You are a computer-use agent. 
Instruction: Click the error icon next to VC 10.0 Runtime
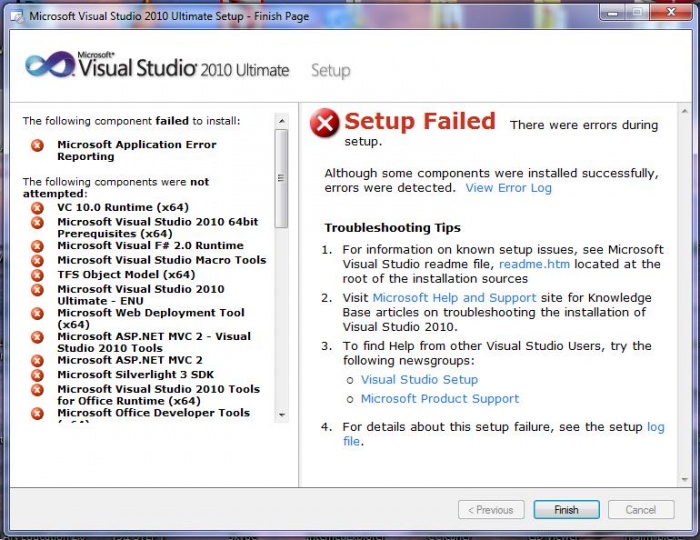pyautogui.click(x=38, y=208)
